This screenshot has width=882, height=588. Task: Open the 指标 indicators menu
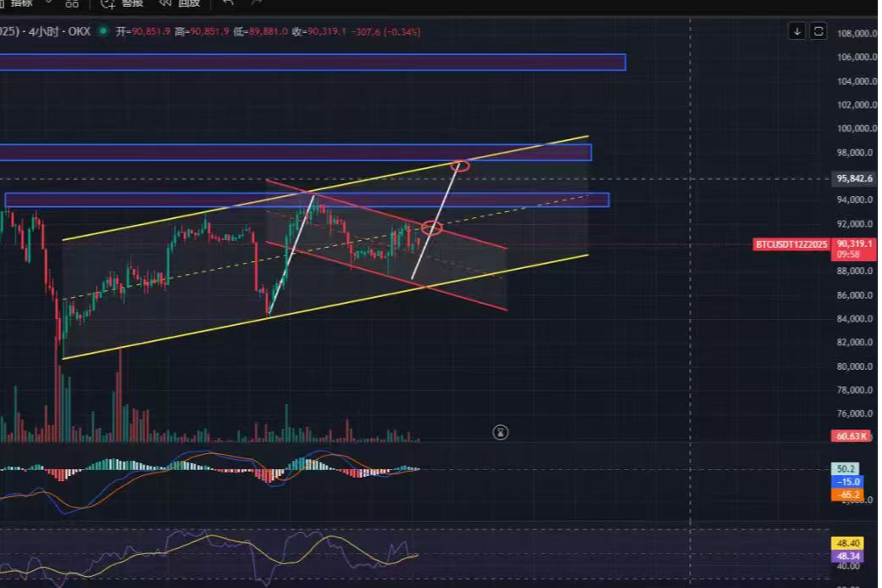coord(20,3)
